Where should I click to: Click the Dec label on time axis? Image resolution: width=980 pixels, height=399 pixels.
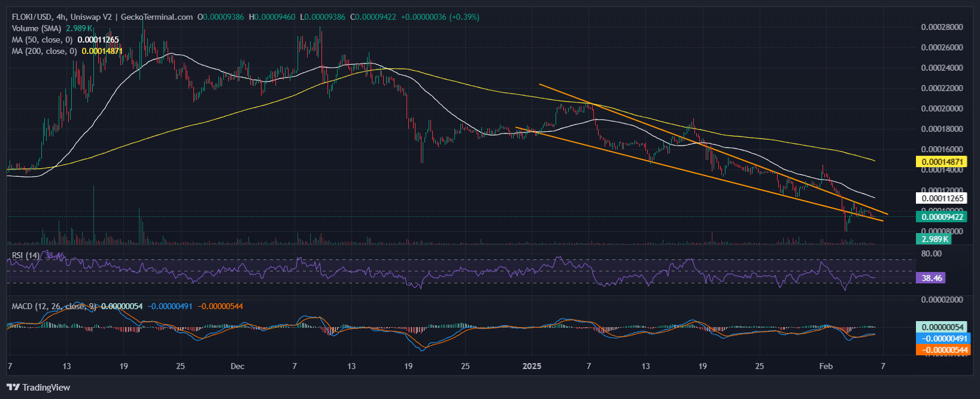[237, 366]
